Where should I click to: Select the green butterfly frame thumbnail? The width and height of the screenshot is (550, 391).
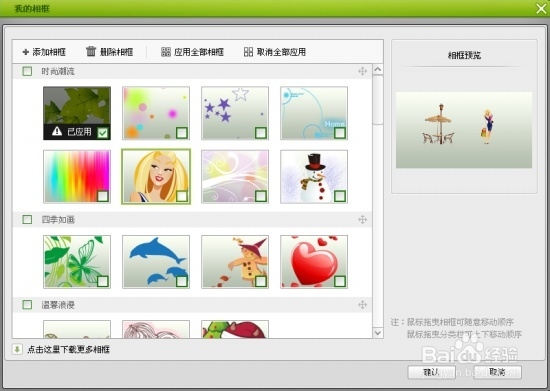point(77,262)
